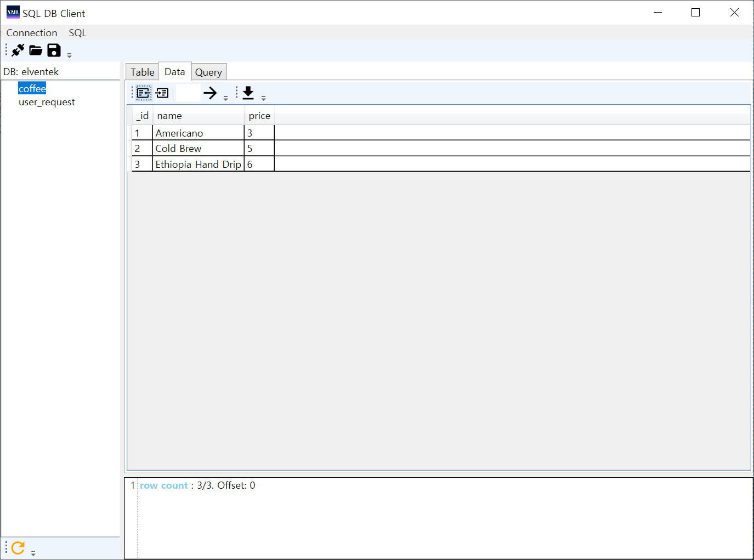Open the overflow arrow next to refresh

pos(33,553)
